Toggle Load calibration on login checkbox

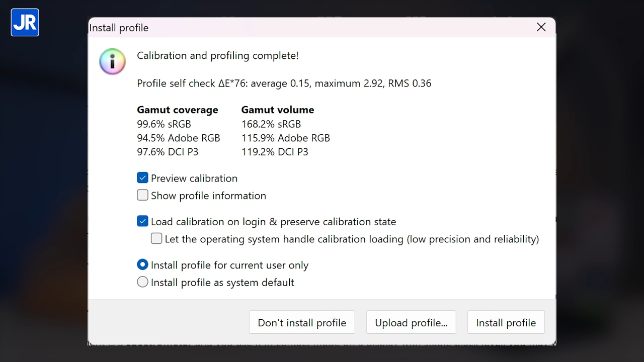143,221
